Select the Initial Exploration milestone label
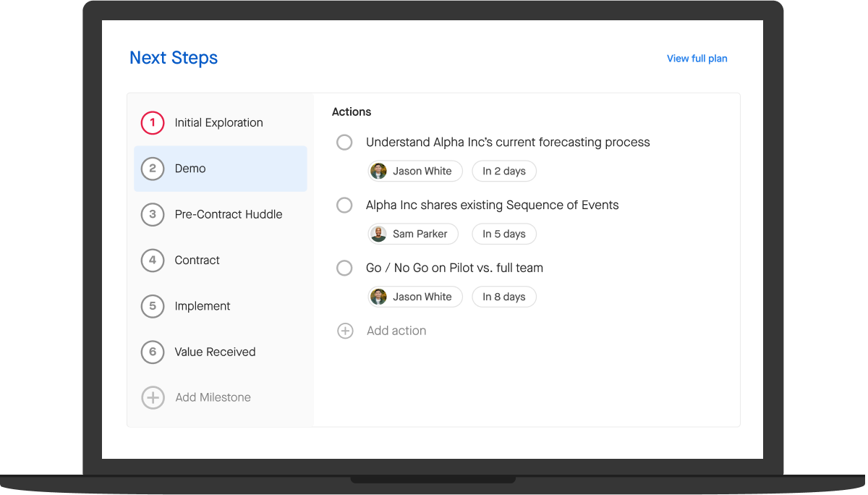The image size is (868, 495). click(x=218, y=123)
